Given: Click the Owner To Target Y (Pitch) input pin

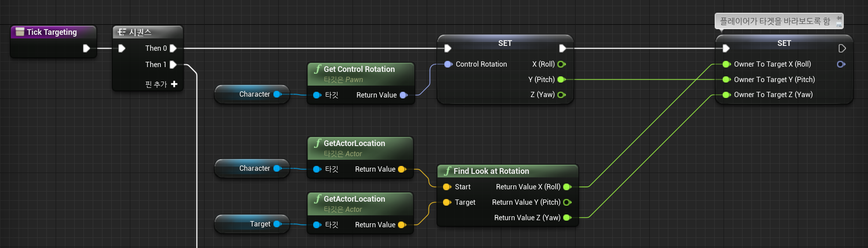Looking at the screenshot, I should tap(727, 79).
